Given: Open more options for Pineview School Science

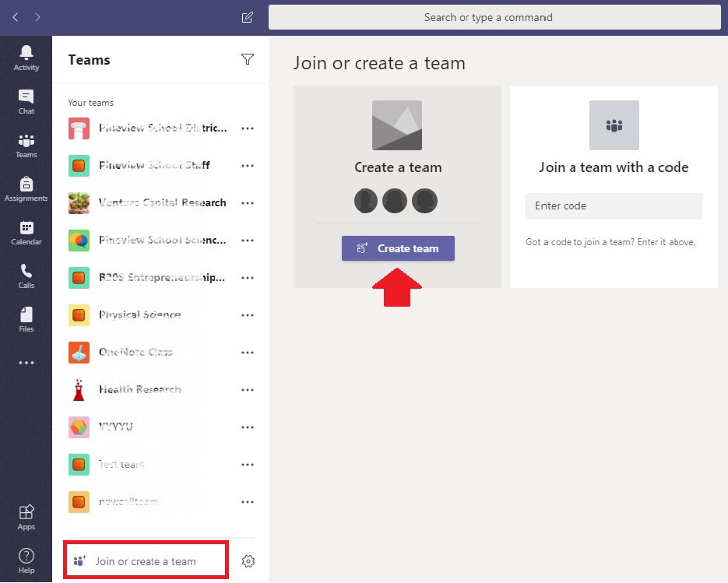Looking at the screenshot, I should [248, 241].
